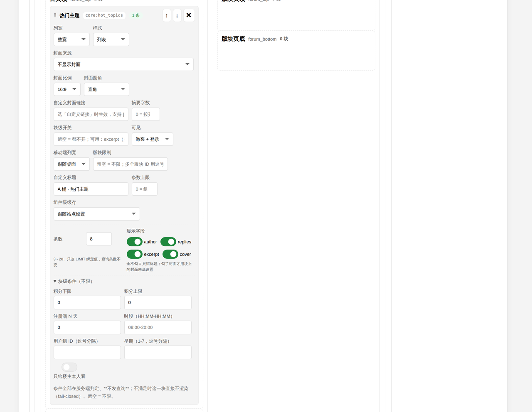
Task: Click the 1 条 count badge
Action: (136, 15)
